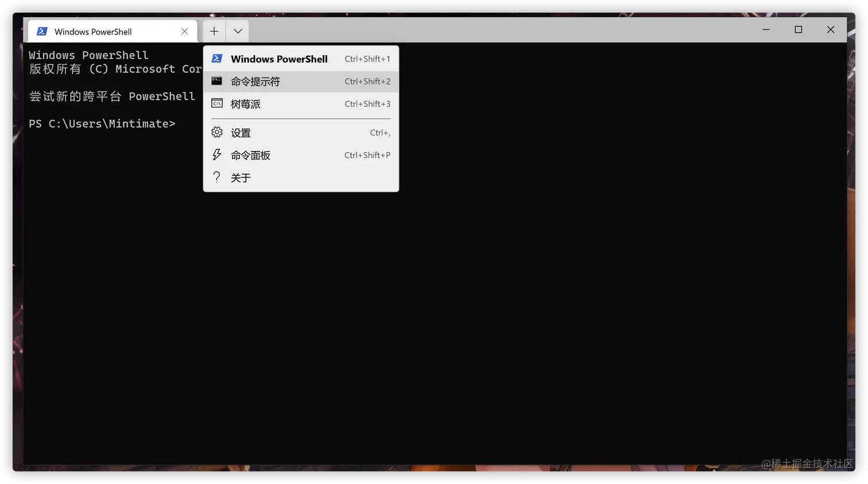Image resolution: width=868 pixels, height=484 pixels.
Task: Maximize the terminal window
Action: pyautogui.click(x=798, y=30)
